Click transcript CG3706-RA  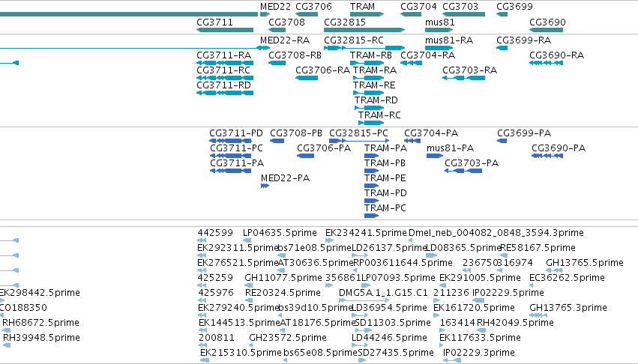[x=322, y=70]
